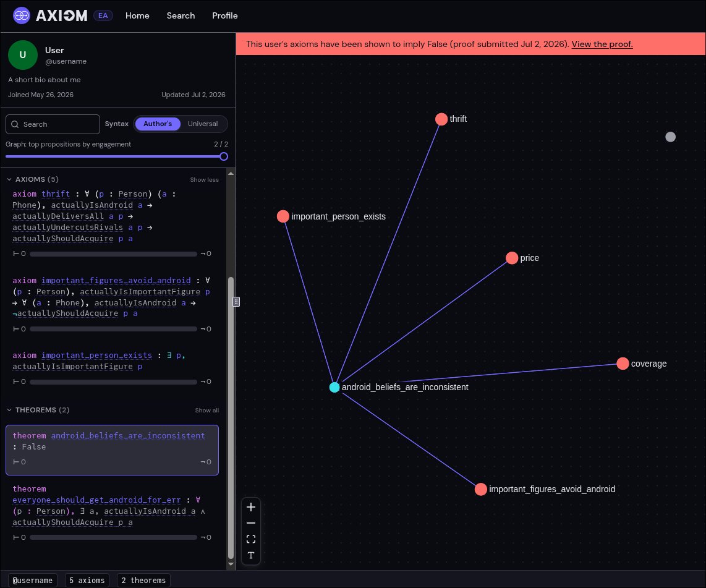Click the zoom in plus graph control
The height and width of the screenshot is (588, 706).
(251, 507)
